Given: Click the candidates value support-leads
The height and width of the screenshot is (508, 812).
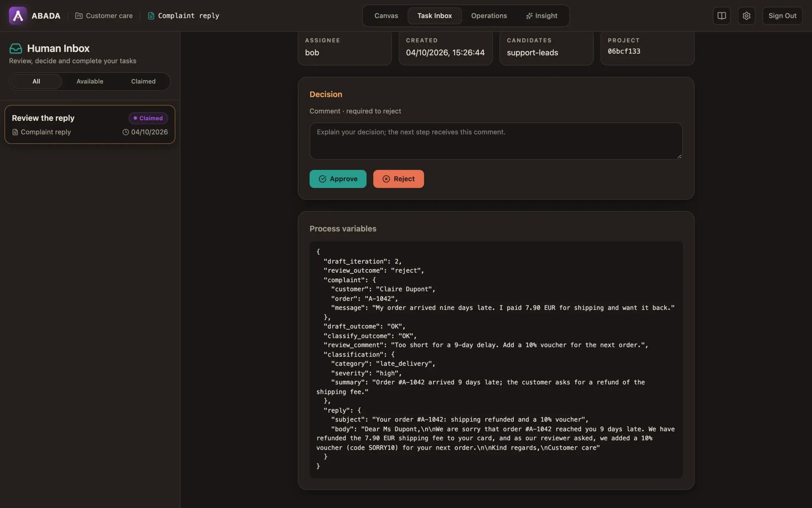Looking at the screenshot, I should click(532, 52).
